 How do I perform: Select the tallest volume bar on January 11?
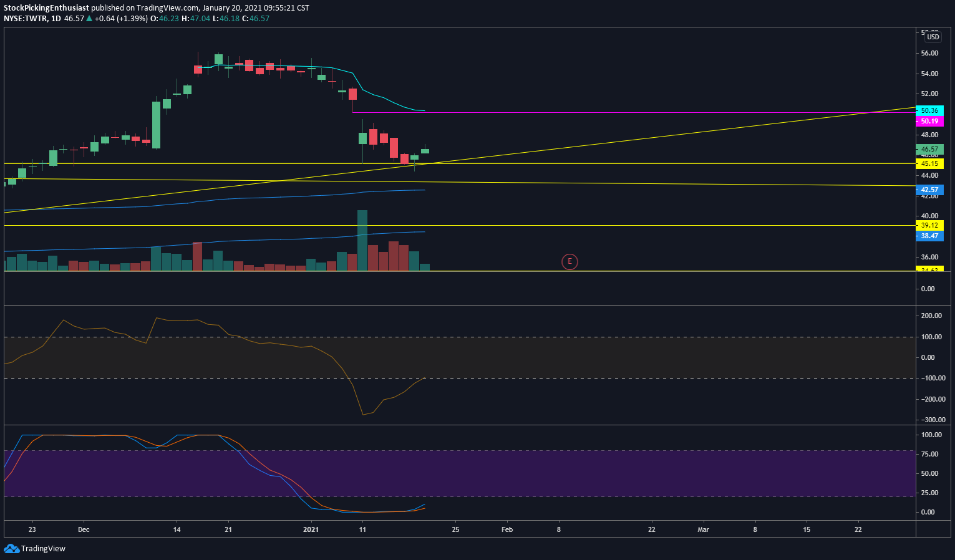click(362, 240)
